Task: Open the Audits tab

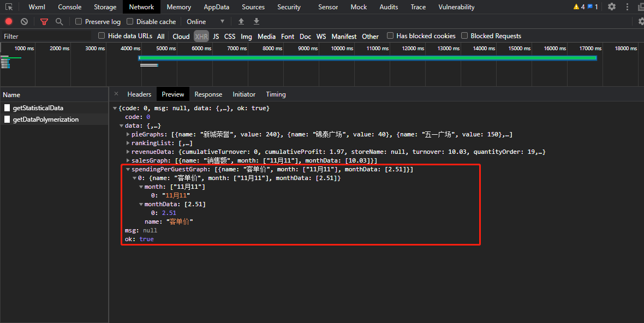Action: tap(389, 7)
